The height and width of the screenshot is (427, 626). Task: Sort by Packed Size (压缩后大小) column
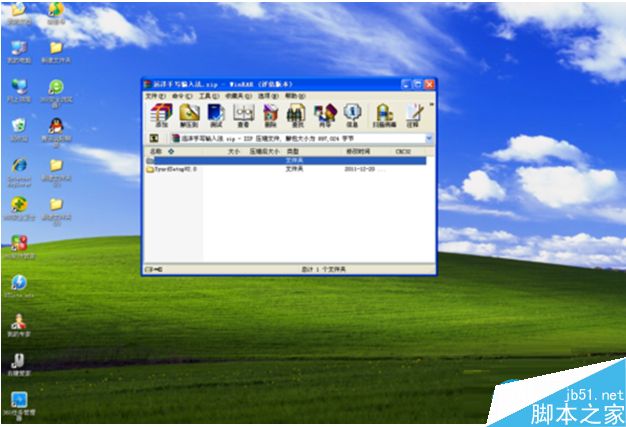coord(264,151)
